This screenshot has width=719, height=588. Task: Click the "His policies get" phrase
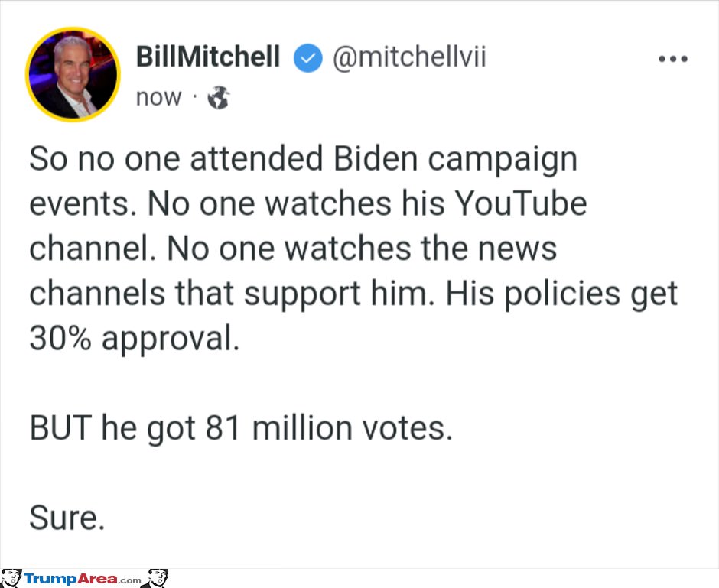561,294
